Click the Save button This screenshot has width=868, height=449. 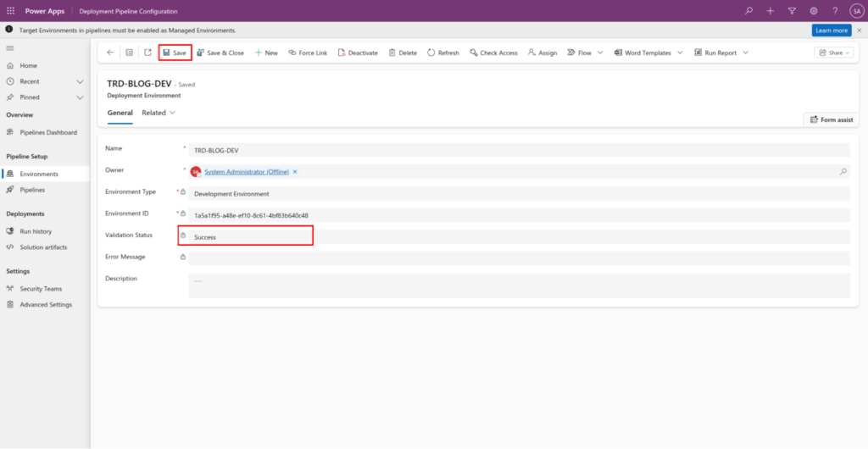[x=175, y=53]
